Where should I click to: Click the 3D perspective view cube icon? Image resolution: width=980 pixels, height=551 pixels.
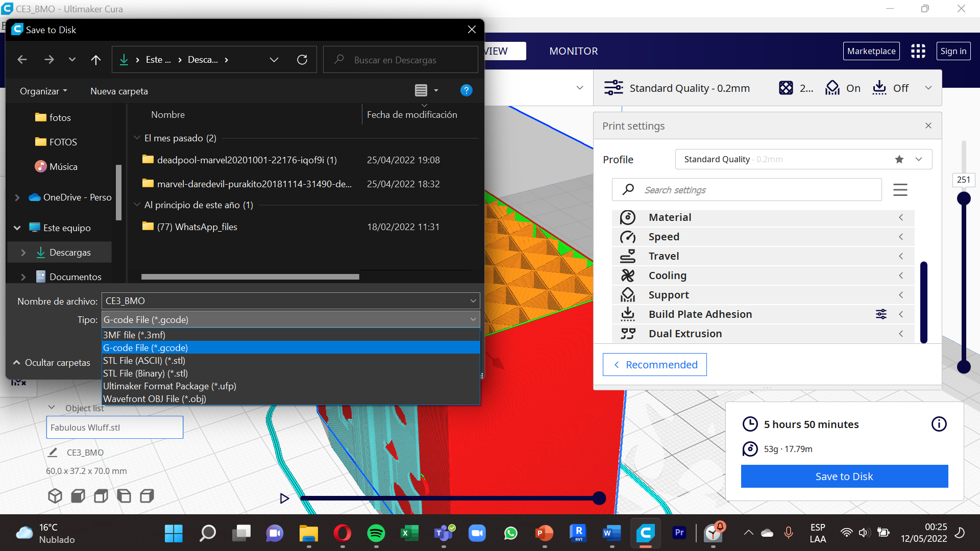coord(55,496)
